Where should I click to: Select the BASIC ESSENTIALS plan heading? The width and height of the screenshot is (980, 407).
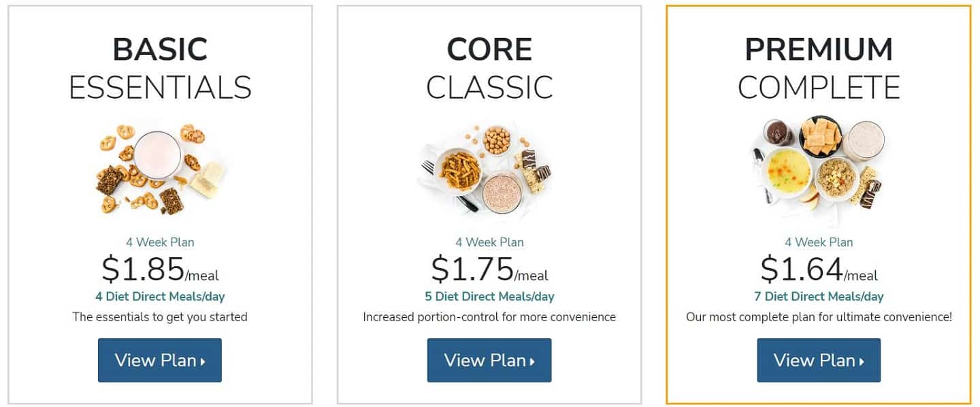pyautogui.click(x=160, y=69)
